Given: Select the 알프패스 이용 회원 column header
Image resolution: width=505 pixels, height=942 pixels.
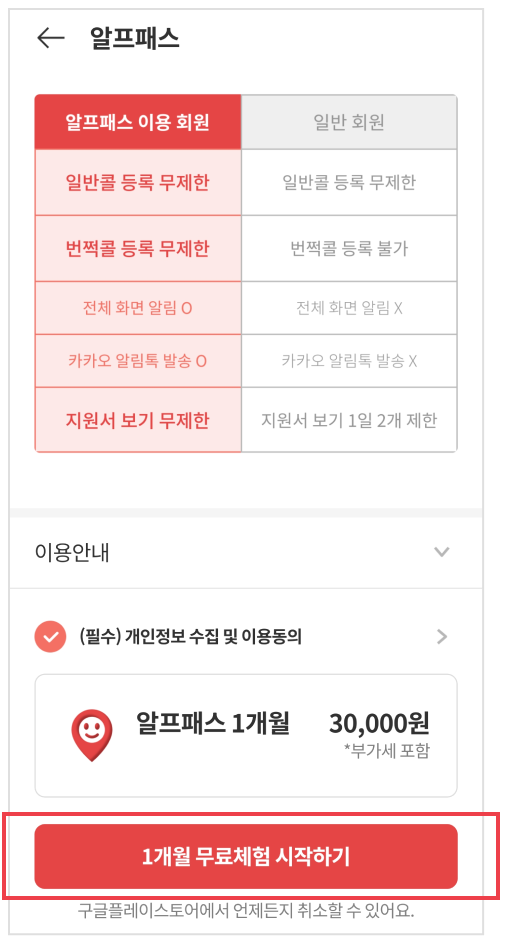Looking at the screenshot, I should click(x=138, y=123).
